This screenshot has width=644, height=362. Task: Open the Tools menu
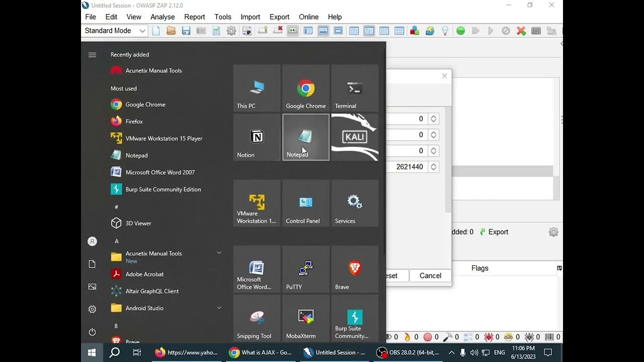(223, 17)
